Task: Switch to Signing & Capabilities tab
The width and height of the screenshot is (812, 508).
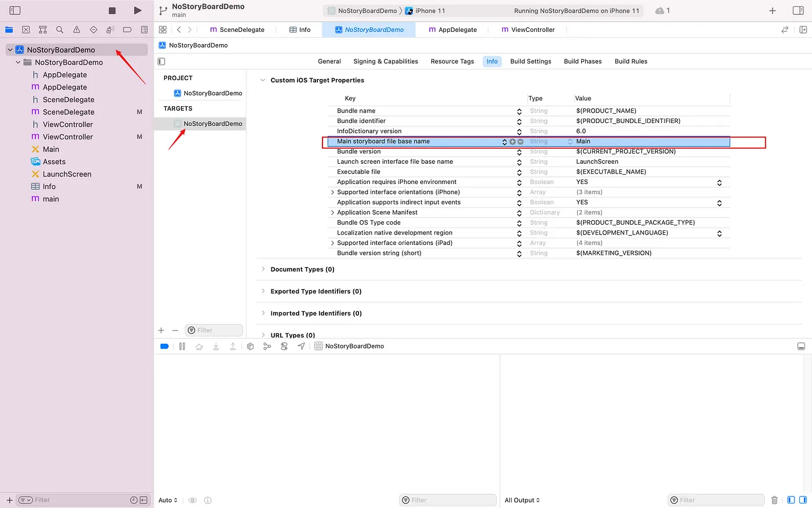Action: click(386, 61)
